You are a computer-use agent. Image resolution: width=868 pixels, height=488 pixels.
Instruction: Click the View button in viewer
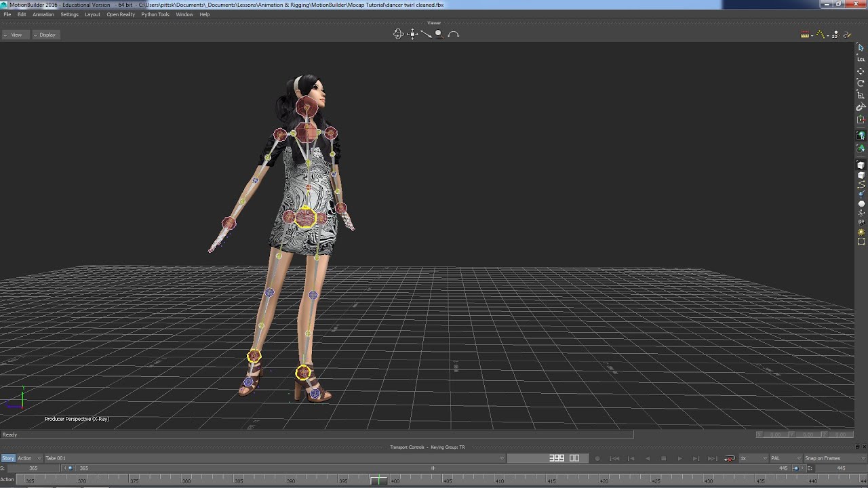pyautogui.click(x=16, y=35)
